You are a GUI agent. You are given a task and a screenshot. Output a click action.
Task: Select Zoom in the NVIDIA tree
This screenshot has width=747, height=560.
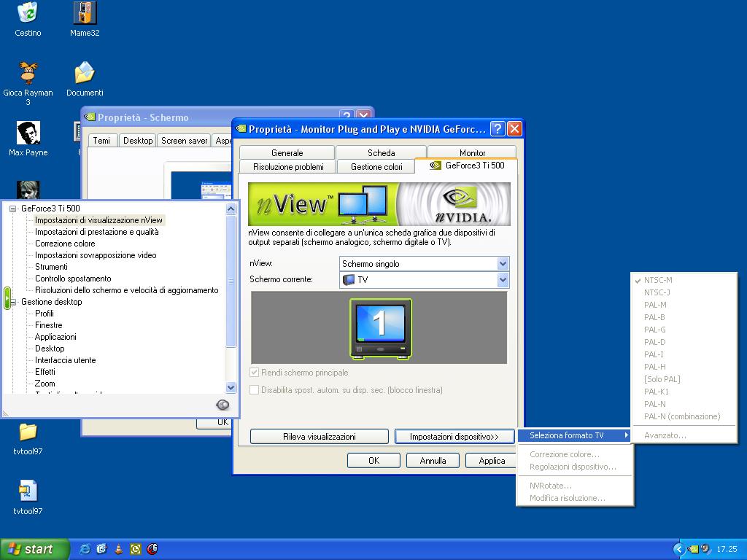click(x=44, y=384)
